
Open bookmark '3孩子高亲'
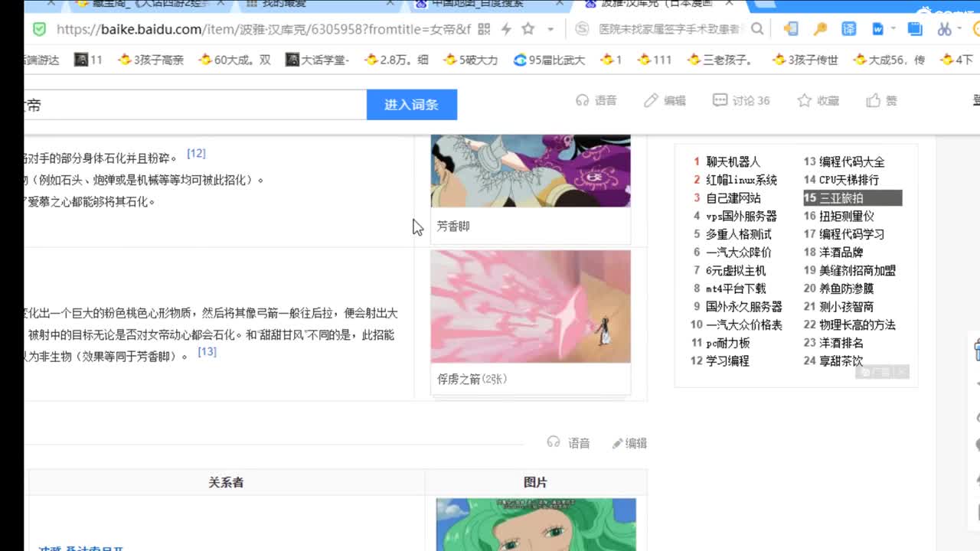151,59
